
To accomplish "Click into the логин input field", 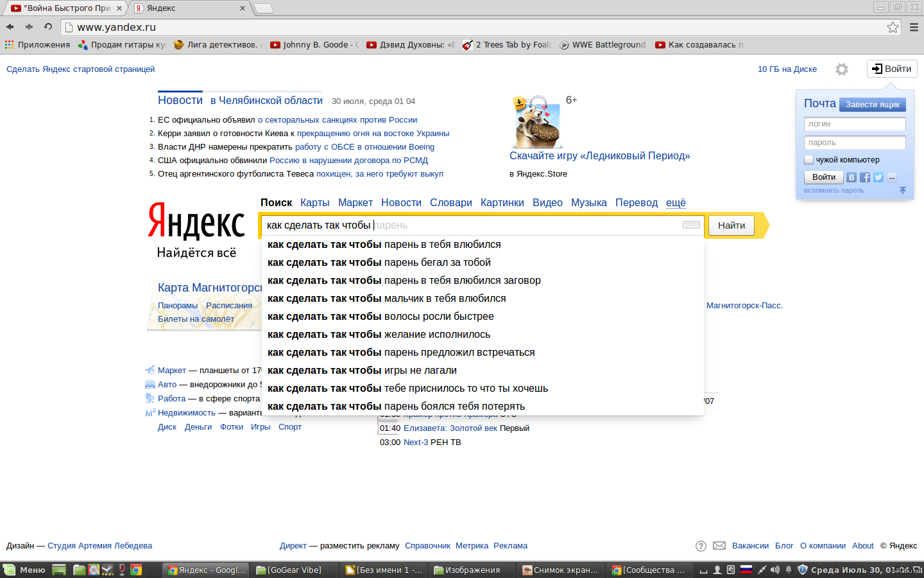I will pos(854,124).
